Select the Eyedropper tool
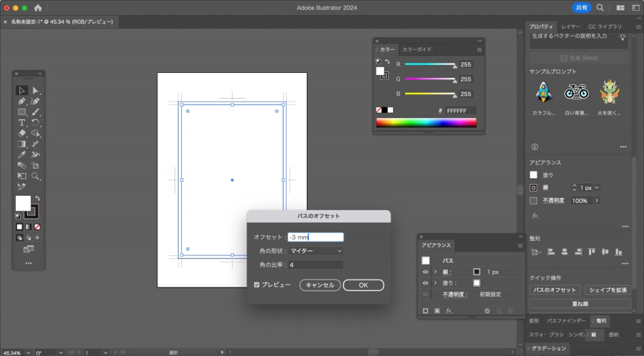This screenshot has height=356, width=644. (x=22, y=155)
